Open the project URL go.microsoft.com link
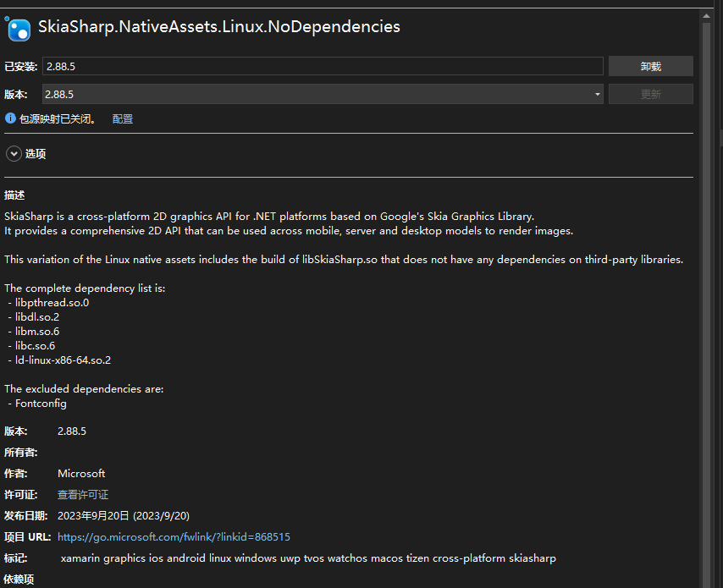 pos(174,537)
